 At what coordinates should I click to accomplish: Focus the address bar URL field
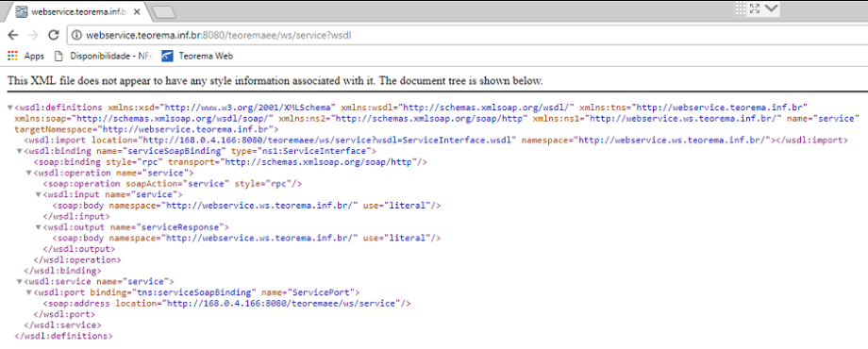[x=465, y=35]
